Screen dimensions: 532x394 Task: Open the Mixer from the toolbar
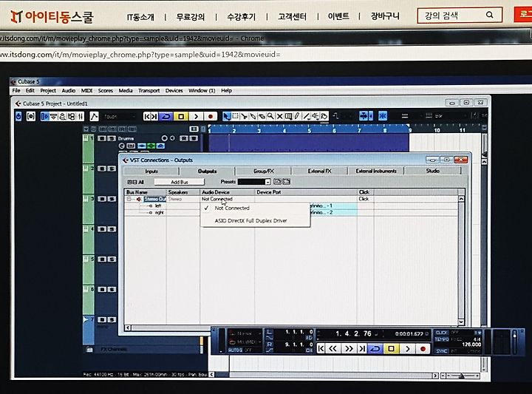point(81,117)
